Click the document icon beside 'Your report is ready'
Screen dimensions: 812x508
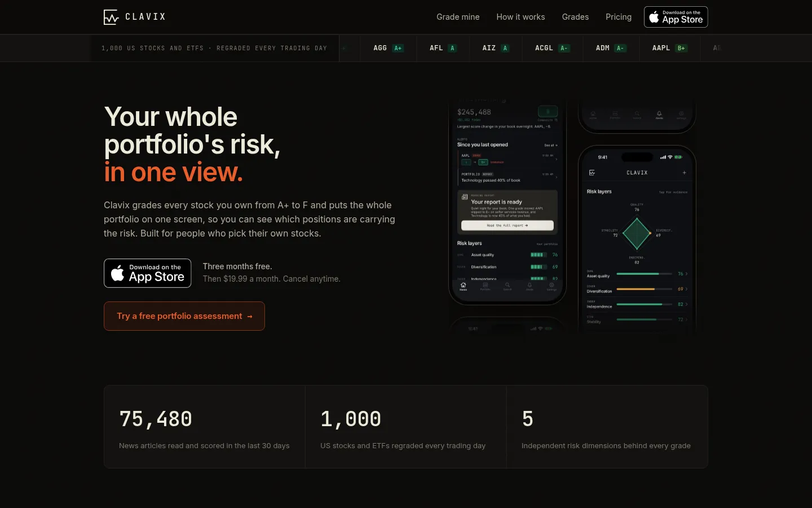(465, 197)
